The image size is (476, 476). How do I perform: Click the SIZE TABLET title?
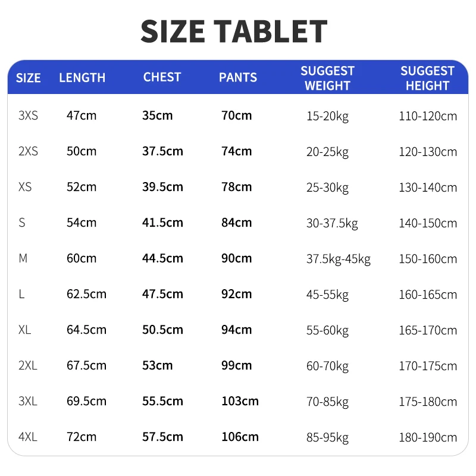(x=234, y=32)
